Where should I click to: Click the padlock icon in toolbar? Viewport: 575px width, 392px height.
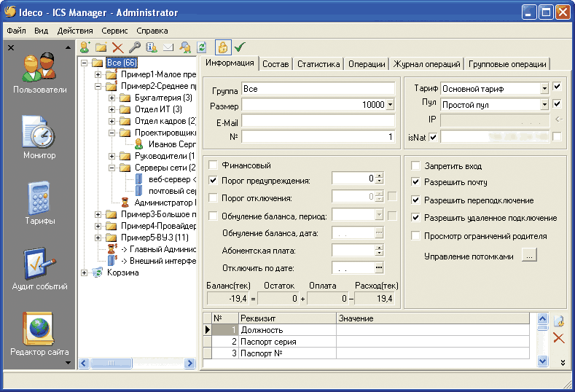[x=223, y=47]
